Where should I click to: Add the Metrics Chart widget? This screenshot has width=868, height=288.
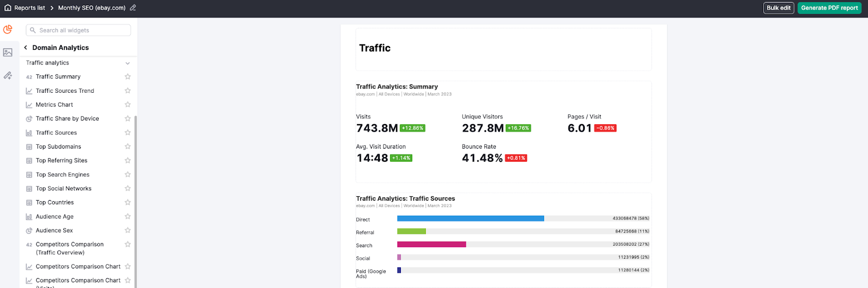(x=54, y=105)
